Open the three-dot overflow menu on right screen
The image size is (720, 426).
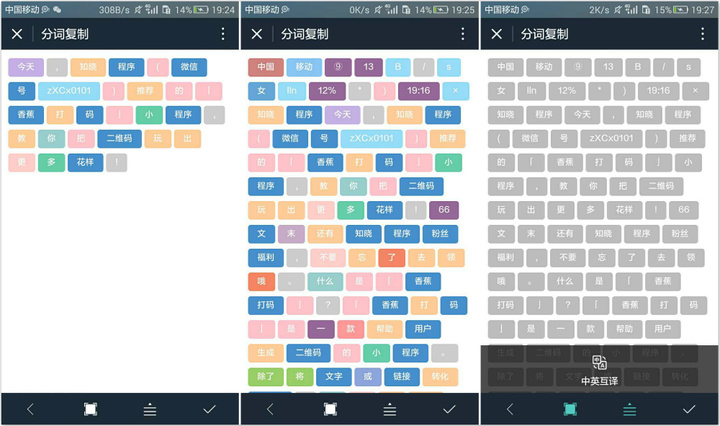(x=702, y=34)
